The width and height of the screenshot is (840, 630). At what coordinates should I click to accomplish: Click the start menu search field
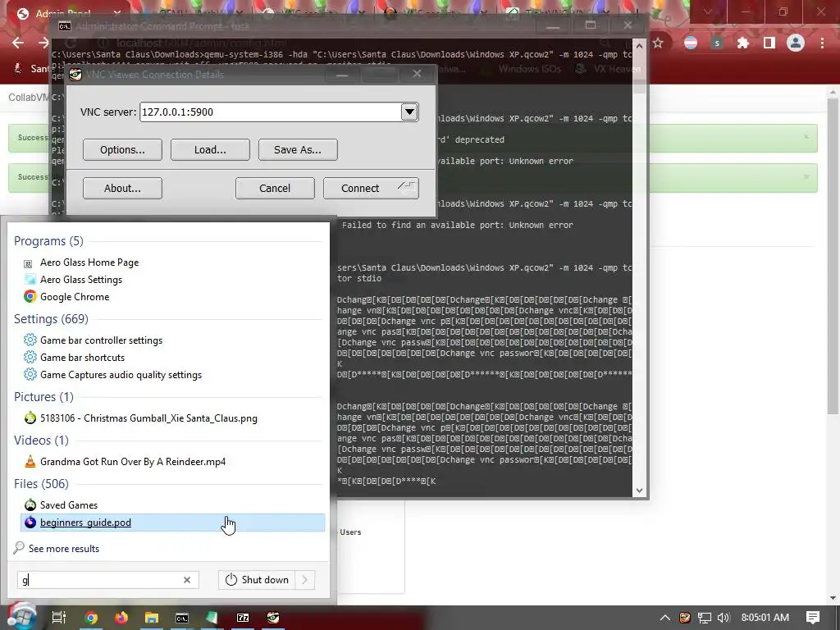coord(99,580)
